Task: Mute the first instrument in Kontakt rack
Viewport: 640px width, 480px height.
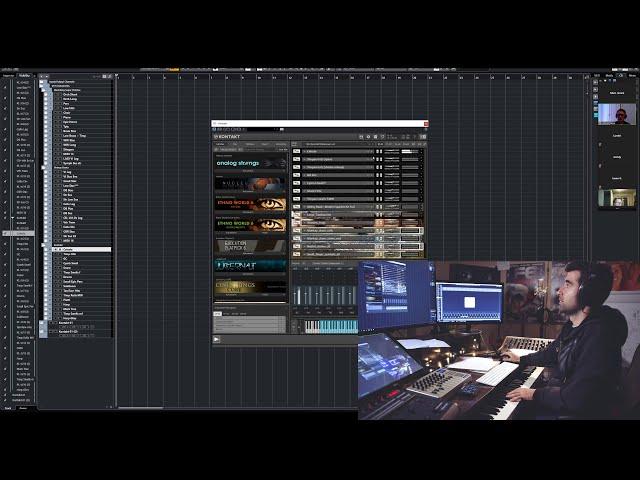Action: click(381, 151)
